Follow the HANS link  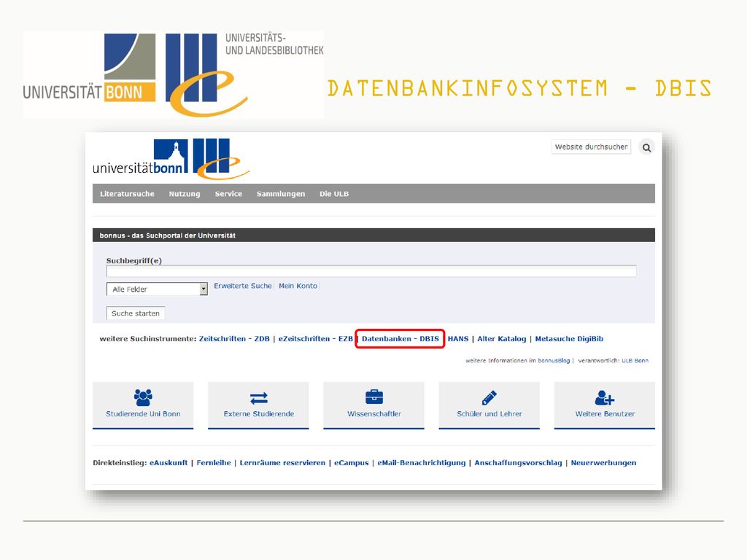pos(458,338)
